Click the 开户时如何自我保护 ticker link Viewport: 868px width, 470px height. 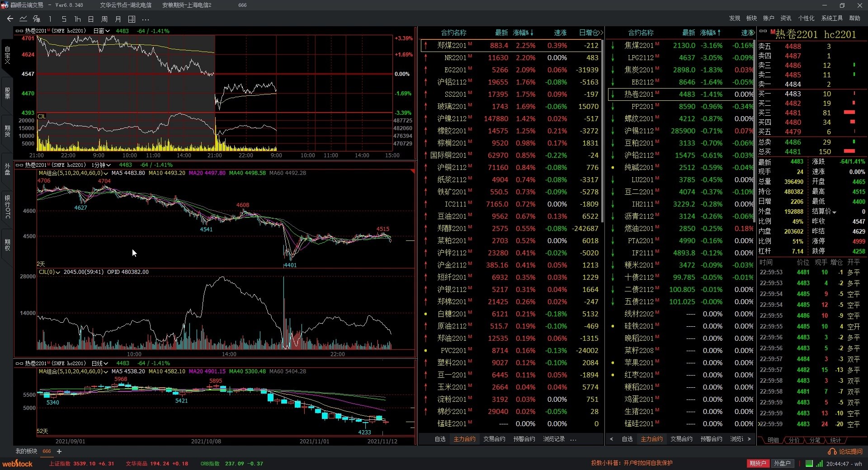(648, 463)
